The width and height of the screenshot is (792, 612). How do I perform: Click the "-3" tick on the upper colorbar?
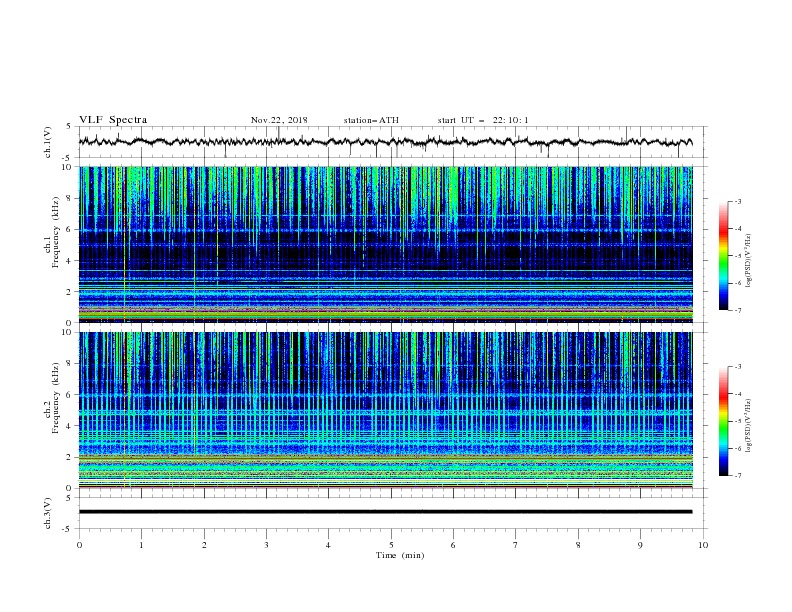coord(737,201)
